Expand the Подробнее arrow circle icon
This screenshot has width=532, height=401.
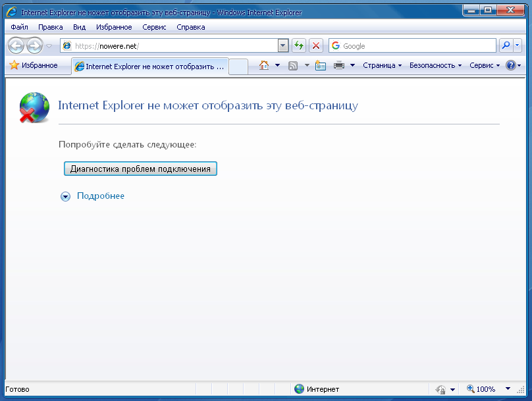click(x=65, y=196)
